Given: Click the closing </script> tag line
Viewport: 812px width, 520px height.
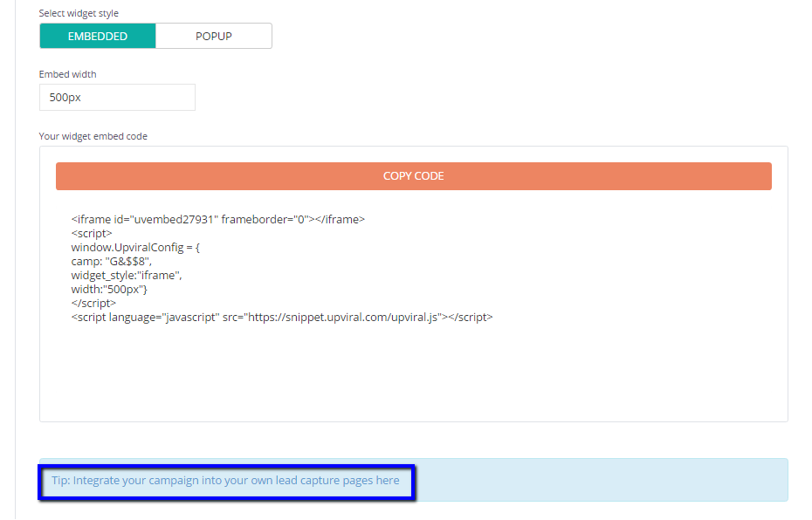Looking at the screenshot, I should (x=93, y=304).
